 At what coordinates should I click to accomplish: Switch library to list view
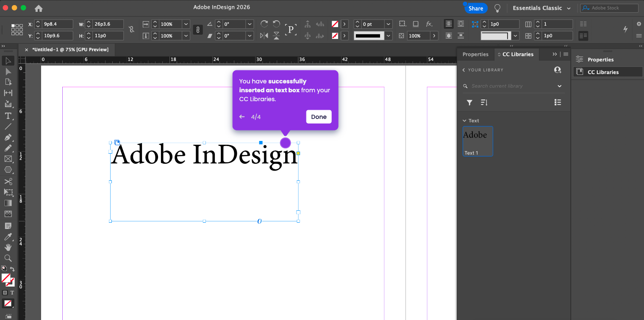(x=558, y=102)
